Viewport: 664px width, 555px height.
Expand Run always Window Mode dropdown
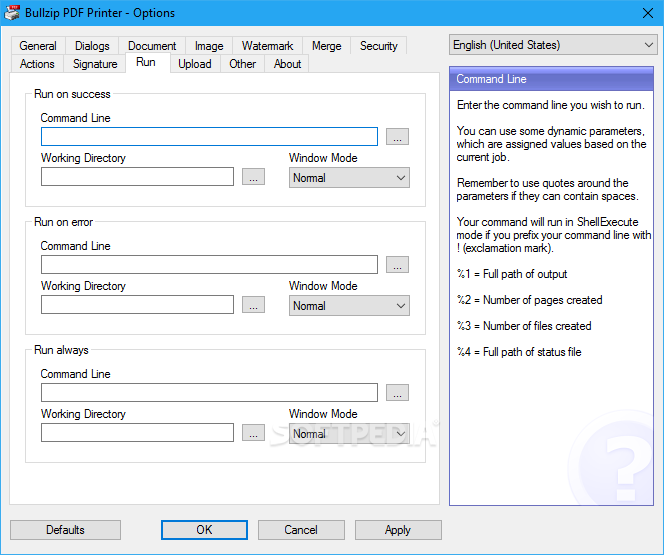click(349, 434)
